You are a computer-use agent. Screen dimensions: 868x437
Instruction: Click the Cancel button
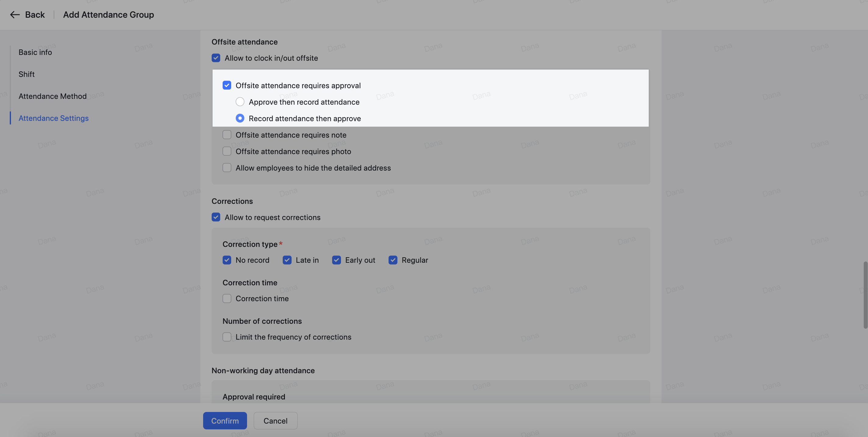275,421
